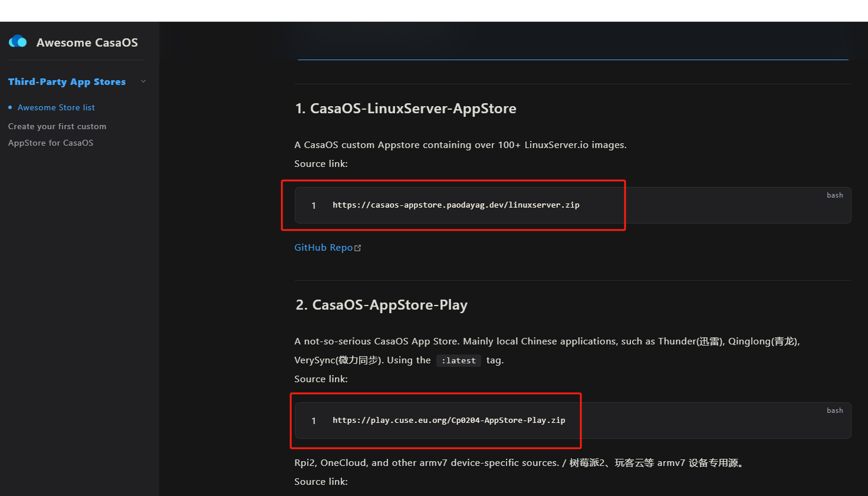The width and height of the screenshot is (868, 496).
Task: Click the :latest inline code tag
Action: pyautogui.click(x=459, y=360)
